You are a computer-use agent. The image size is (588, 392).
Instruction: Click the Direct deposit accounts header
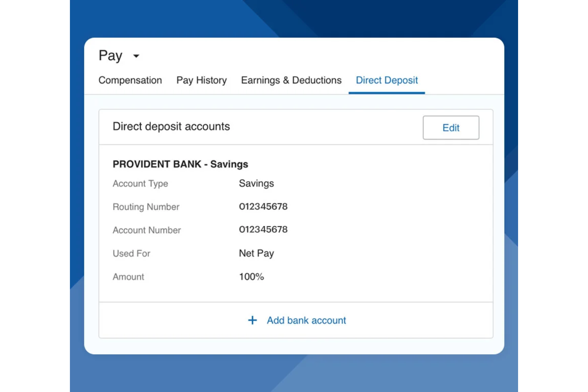[171, 126]
